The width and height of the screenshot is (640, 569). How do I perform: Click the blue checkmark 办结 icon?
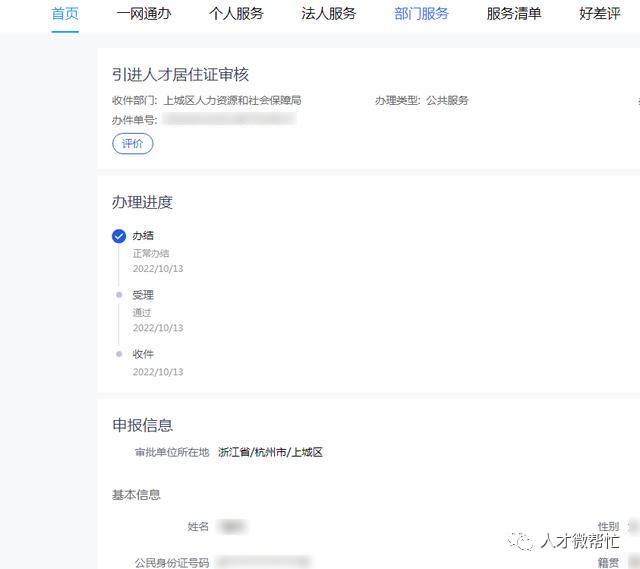click(x=119, y=236)
